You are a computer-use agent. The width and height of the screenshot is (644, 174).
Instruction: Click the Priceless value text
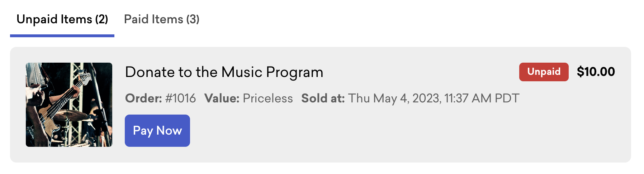coord(267,98)
